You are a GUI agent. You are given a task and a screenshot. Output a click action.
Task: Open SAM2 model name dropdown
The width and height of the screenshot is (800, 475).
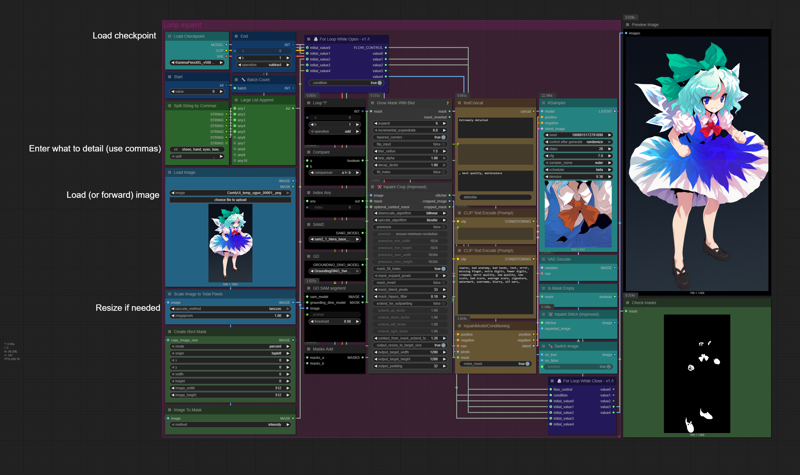(335, 239)
